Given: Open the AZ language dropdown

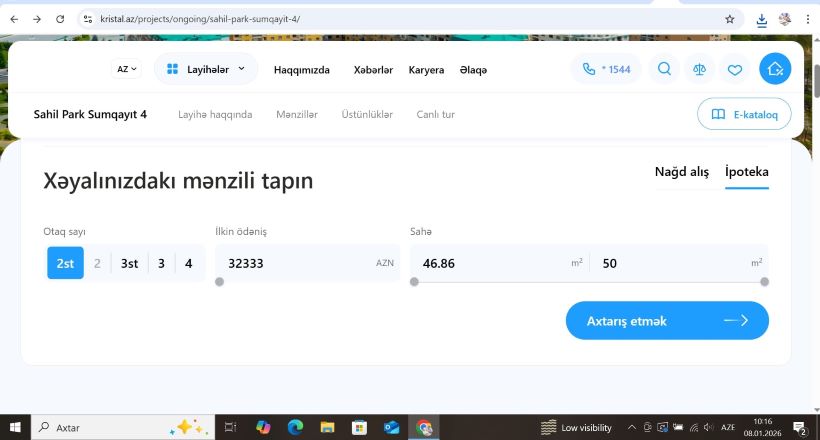Looking at the screenshot, I should [x=128, y=69].
